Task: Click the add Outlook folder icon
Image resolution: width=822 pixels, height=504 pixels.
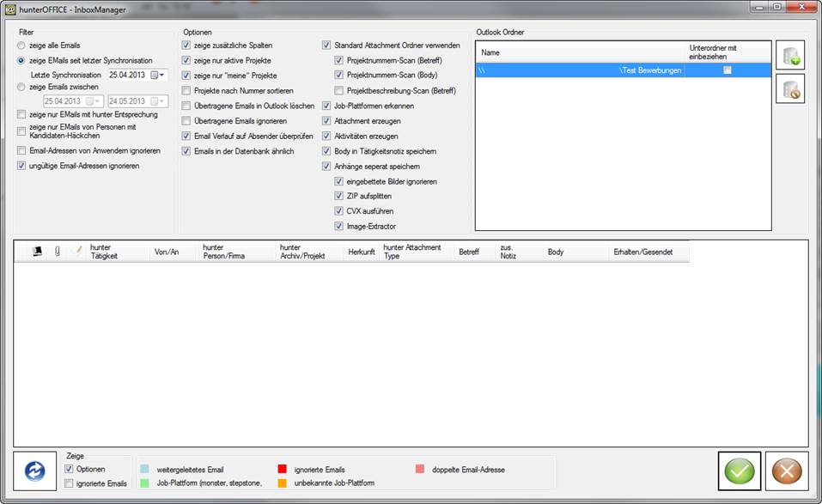Action: click(x=789, y=55)
